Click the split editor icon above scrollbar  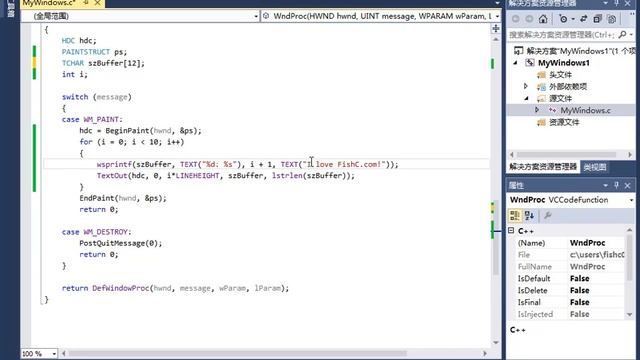click(x=496, y=28)
